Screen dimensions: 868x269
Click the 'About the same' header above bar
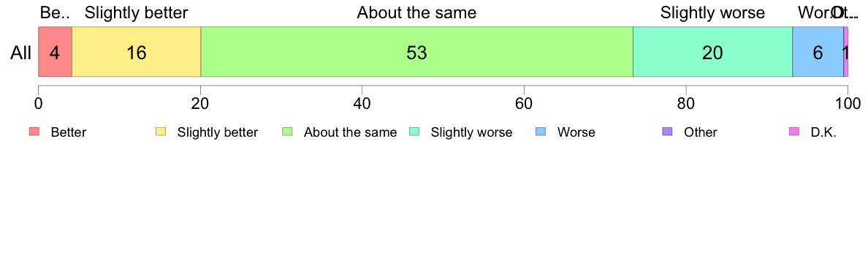(417, 12)
